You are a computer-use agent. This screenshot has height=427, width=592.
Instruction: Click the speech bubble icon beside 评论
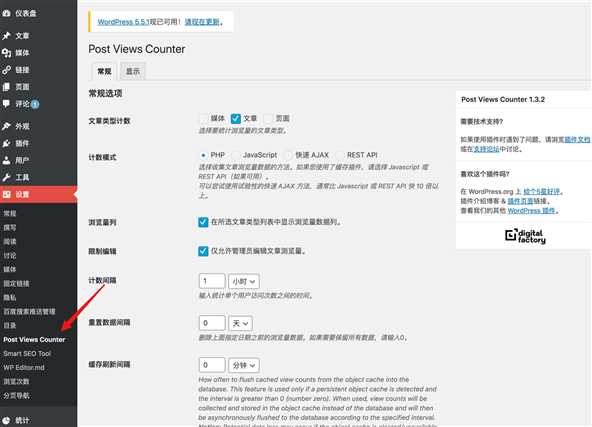6,103
